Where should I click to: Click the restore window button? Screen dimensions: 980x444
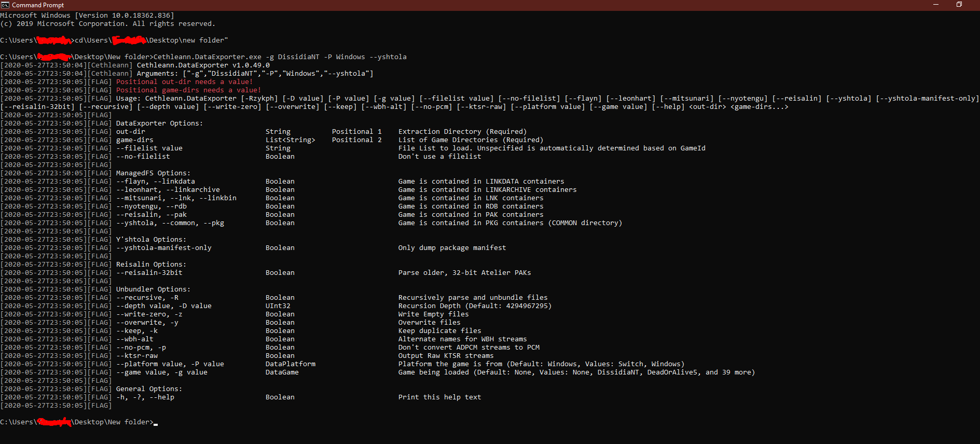pos(959,5)
